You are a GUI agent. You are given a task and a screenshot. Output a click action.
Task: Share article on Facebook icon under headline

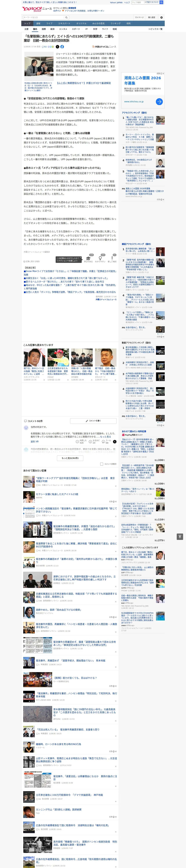[62, 47]
